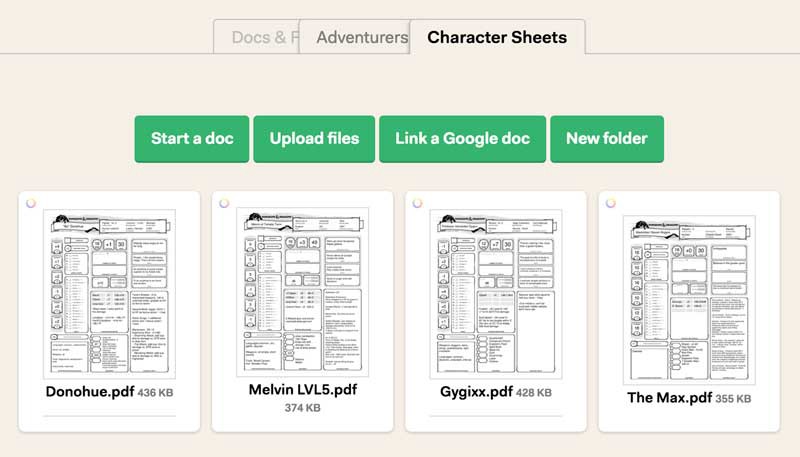Screen dimensions: 800x457
Task: Click the 436 KB size label
Action: coord(155,393)
